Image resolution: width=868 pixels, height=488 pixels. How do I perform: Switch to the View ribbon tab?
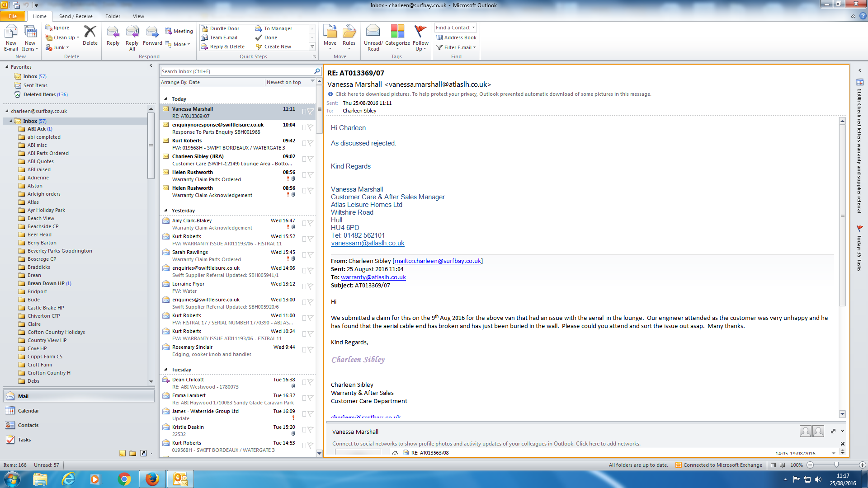(x=138, y=16)
